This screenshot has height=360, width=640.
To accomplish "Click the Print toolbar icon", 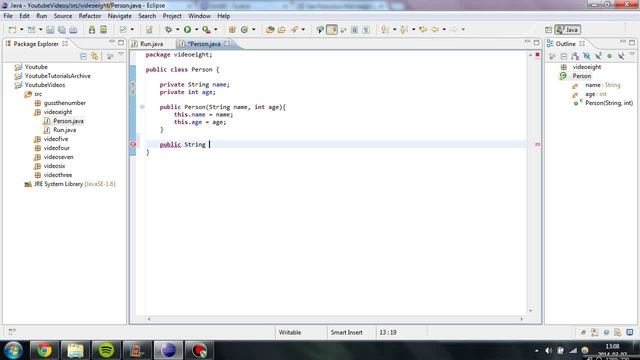I will [x=73, y=29].
